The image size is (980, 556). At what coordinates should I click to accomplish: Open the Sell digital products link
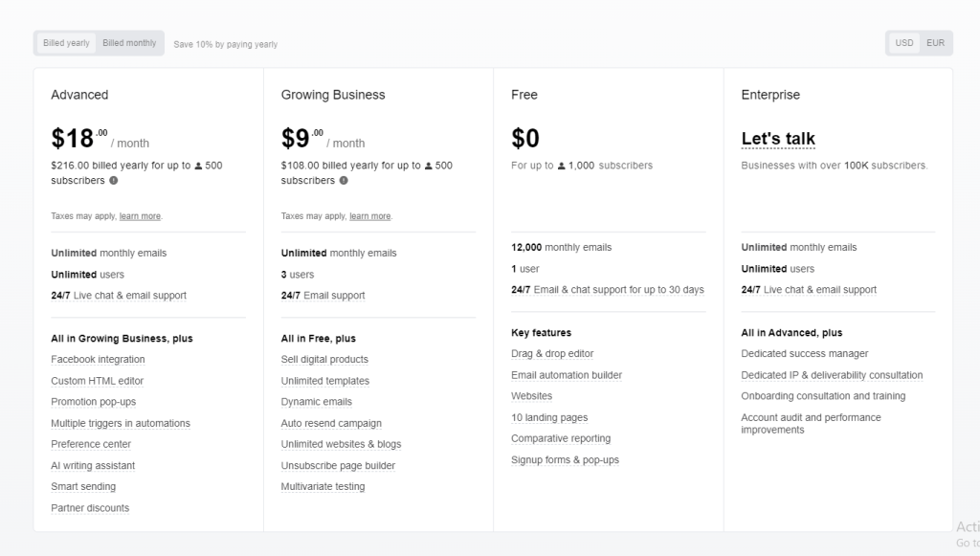[x=323, y=359]
